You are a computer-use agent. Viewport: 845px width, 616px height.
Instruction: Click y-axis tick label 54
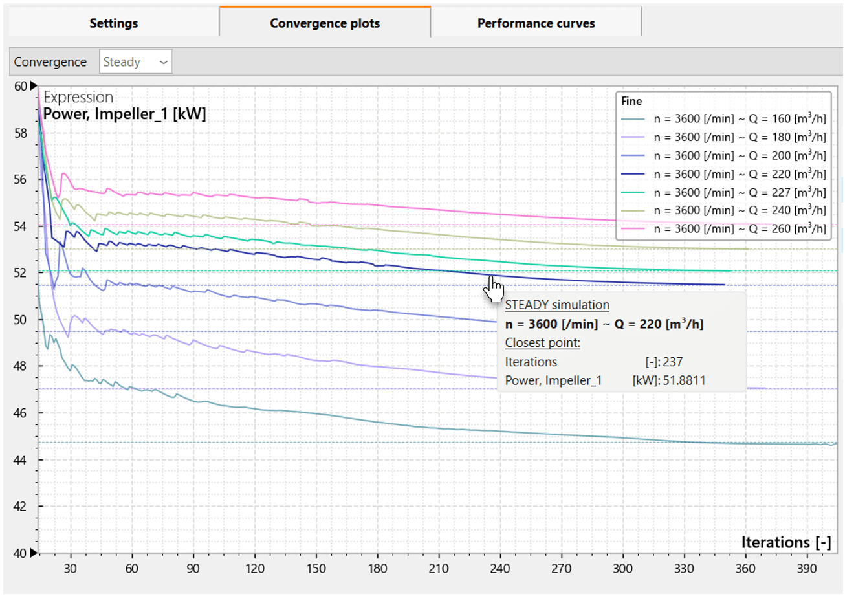[21, 226]
